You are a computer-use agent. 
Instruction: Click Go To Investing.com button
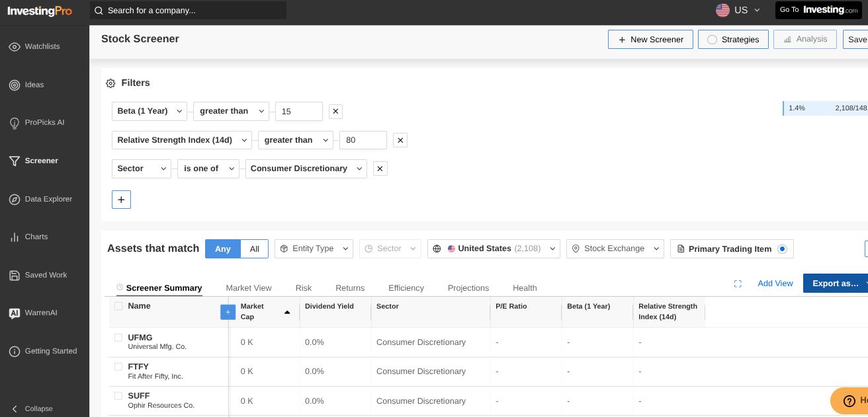819,10
